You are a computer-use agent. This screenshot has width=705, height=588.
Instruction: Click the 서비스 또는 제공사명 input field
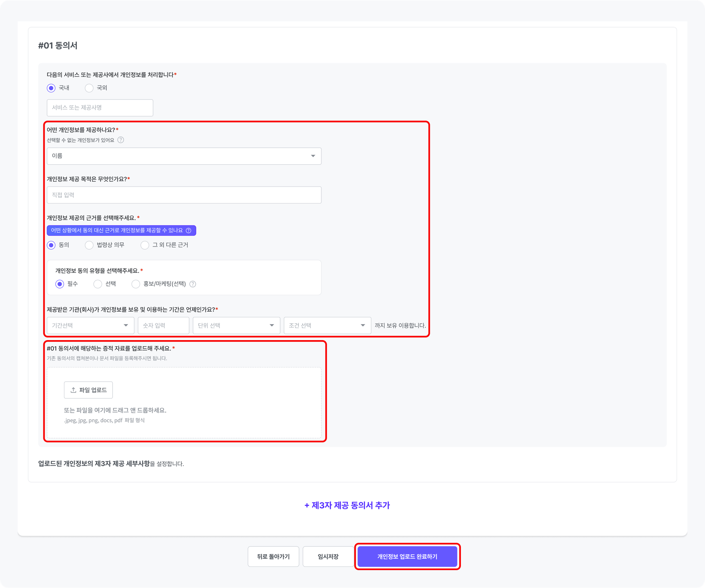pos(100,108)
